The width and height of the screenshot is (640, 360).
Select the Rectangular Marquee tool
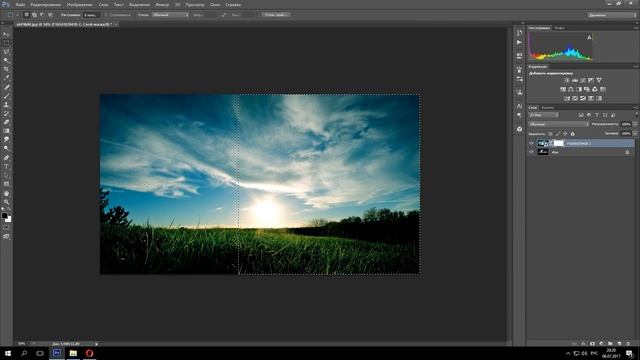tap(6, 43)
